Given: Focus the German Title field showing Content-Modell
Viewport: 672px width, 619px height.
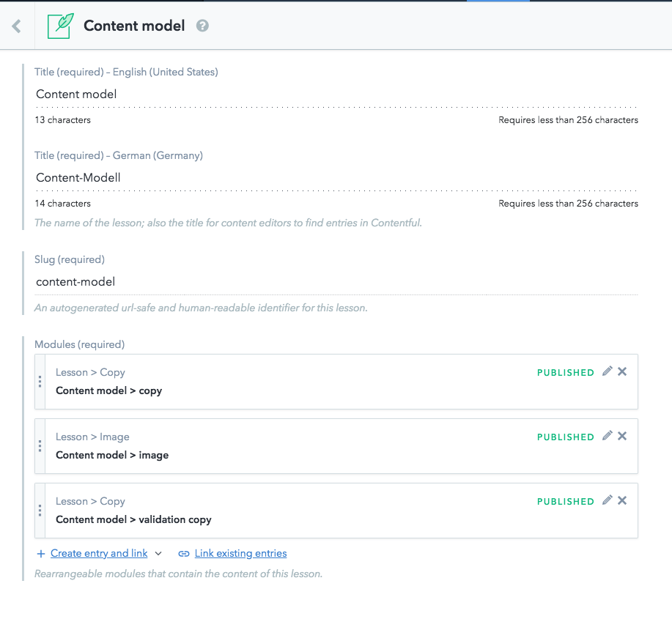Looking at the screenshot, I should pos(220,177).
